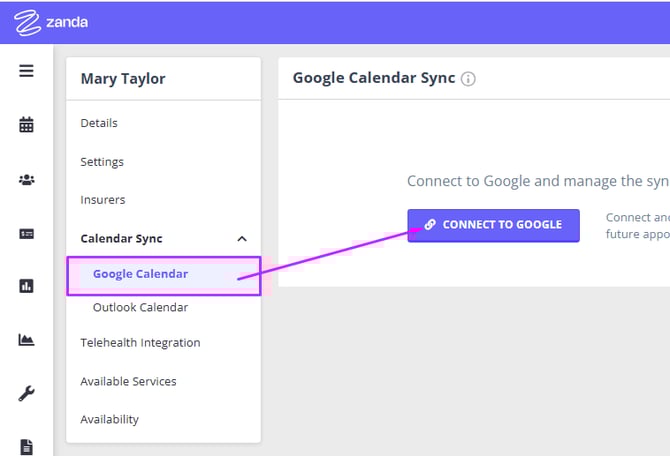This screenshot has height=456, width=670.
Task: Open the wrench tools icon
Action: pos(26,394)
